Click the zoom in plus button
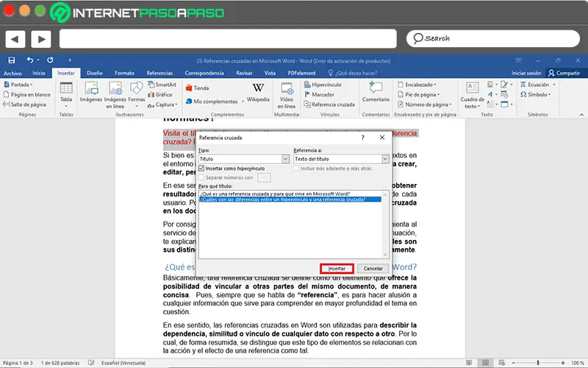Screen dimensions: 588x368 tap(563, 363)
